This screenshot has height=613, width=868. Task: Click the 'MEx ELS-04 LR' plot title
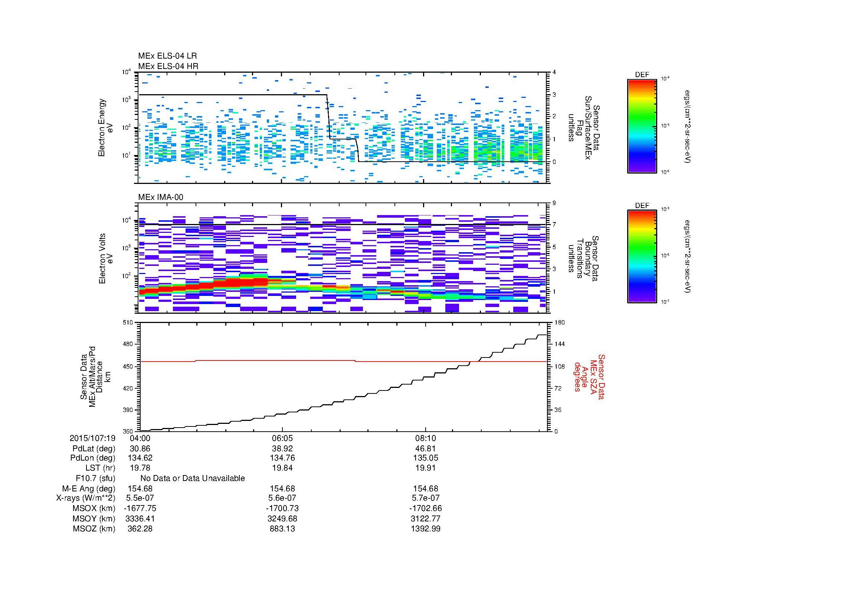(x=167, y=56)
